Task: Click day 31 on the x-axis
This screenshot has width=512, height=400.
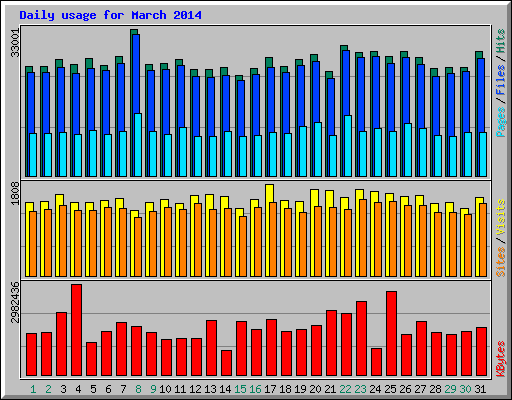Action: coord(480,389)
